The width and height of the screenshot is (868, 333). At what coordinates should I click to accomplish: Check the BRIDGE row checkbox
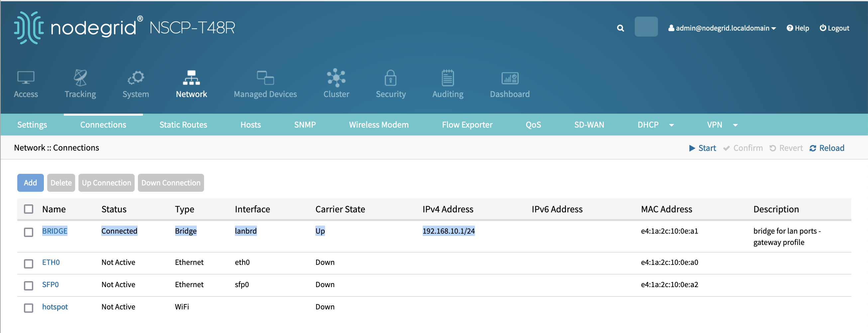[29, 232]
